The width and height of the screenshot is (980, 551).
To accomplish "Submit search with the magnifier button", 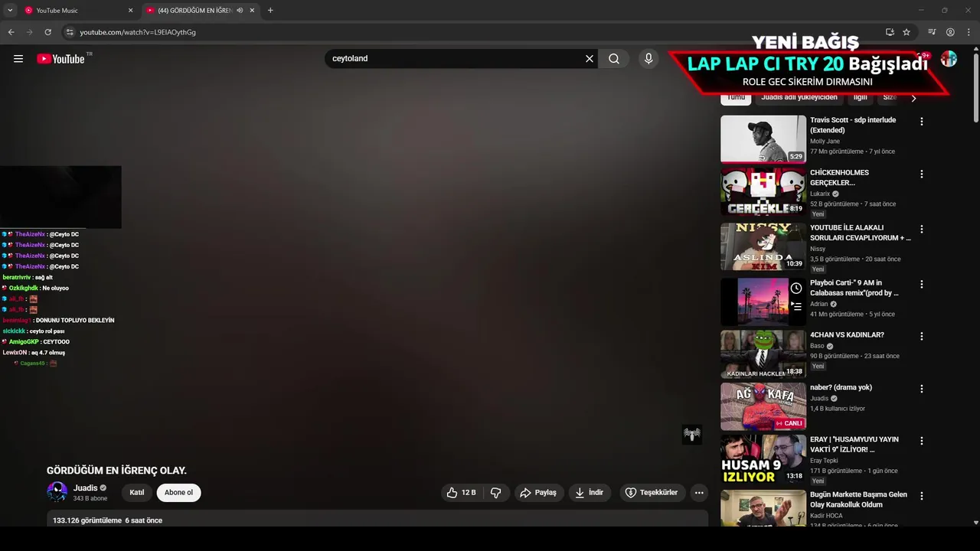I will 614,59.
